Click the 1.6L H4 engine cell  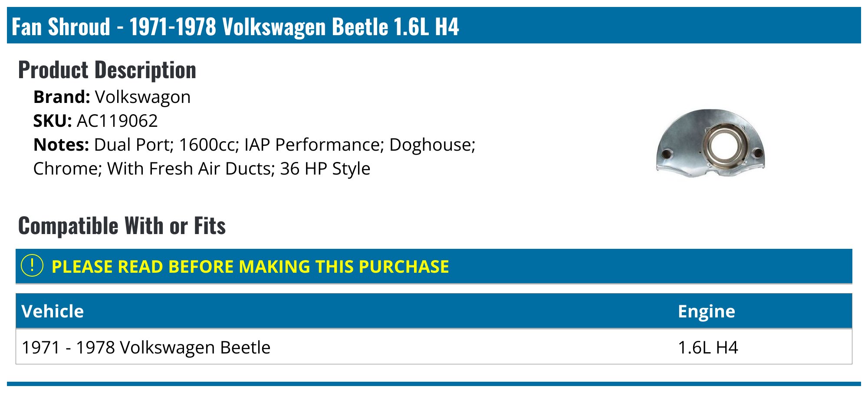pyautogui.click(x=707, y=347)
